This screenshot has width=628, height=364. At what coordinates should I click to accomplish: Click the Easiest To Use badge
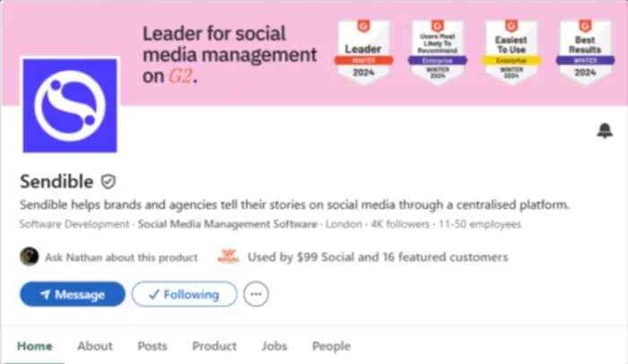pyautogui.click(x=511, y=52)
